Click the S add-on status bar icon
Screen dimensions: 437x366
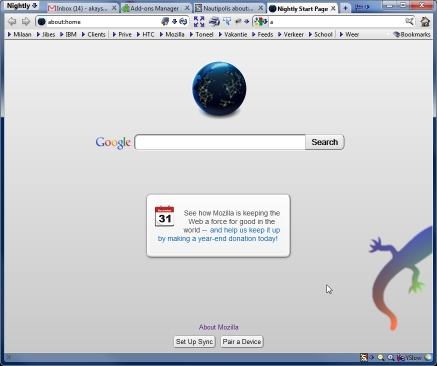click(x=364, y=358)
